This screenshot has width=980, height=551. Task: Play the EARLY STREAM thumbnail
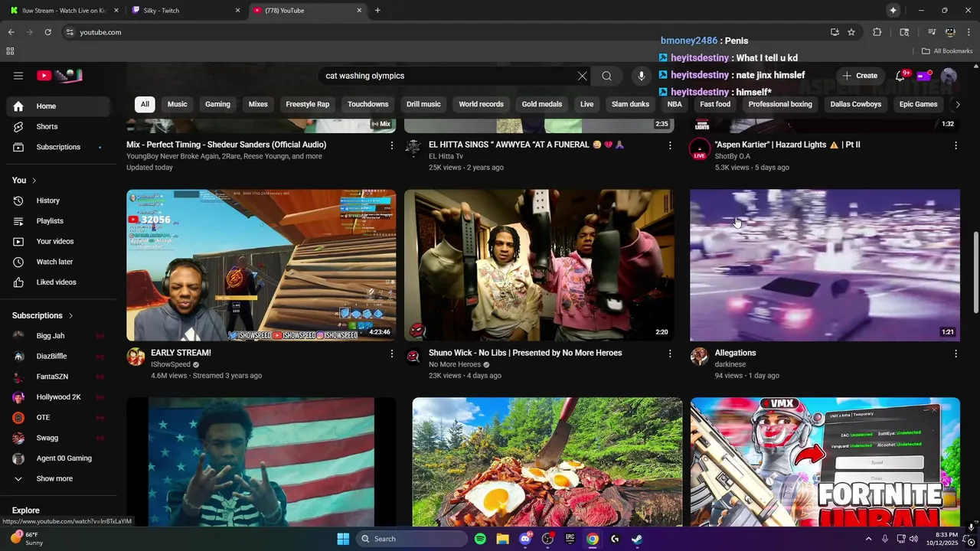tap(261, 265)
